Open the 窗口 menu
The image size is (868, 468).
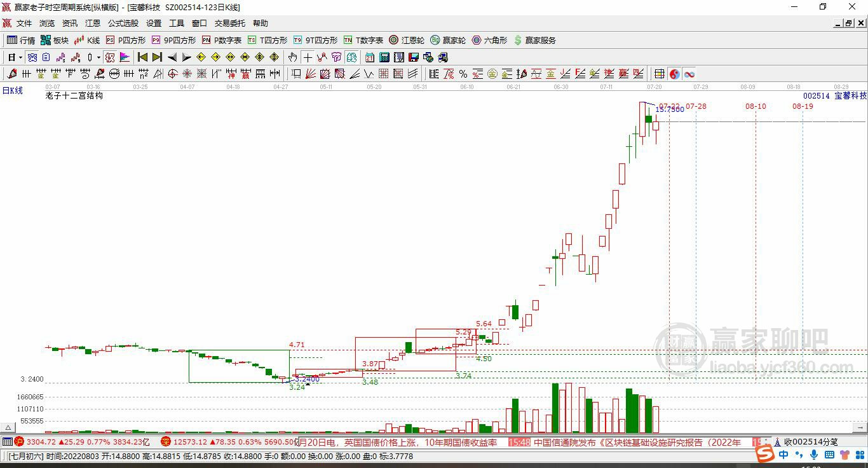pyautogui.click(x=200, y=24)
